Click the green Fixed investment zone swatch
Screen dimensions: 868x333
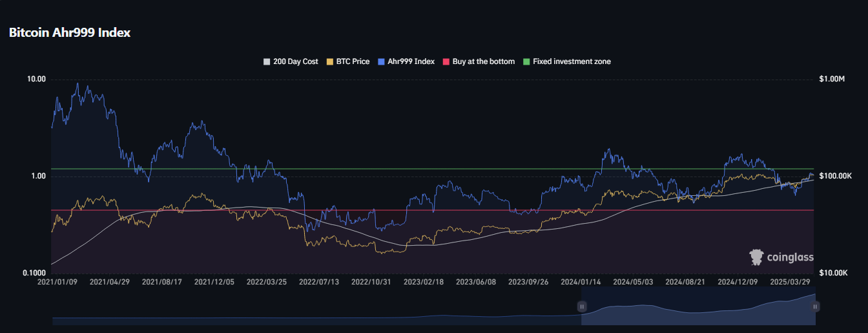coord(526,61)
